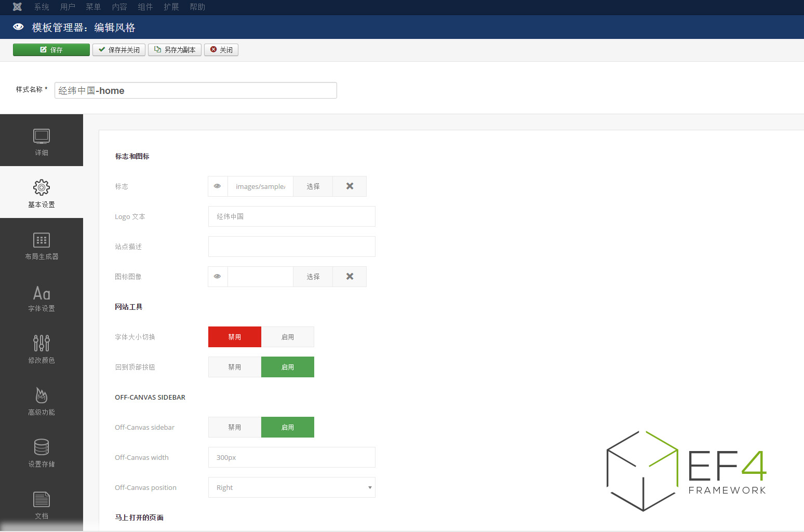
Task: View the 文档 documentation panel
Action: (x=42, y=504)
